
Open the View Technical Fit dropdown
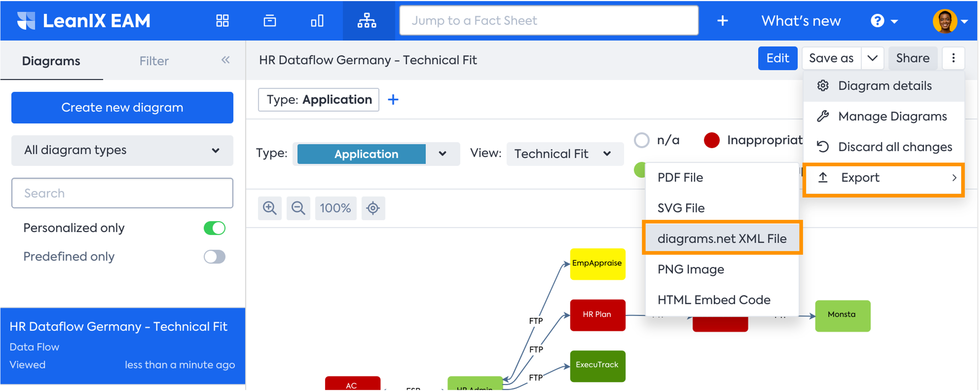click(x=565, y=154)
